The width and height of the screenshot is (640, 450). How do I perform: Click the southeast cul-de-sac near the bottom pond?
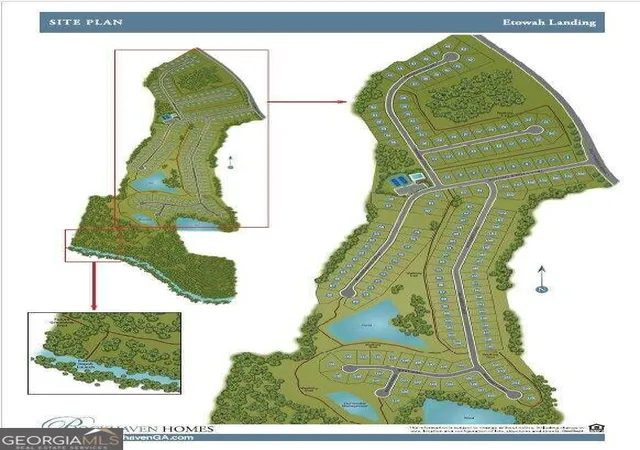point(512,394)
